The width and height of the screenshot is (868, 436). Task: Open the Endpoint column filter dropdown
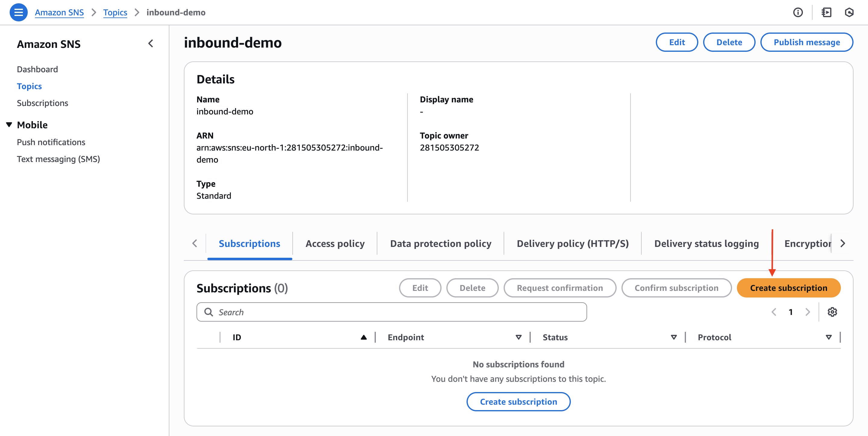point(518,337)
